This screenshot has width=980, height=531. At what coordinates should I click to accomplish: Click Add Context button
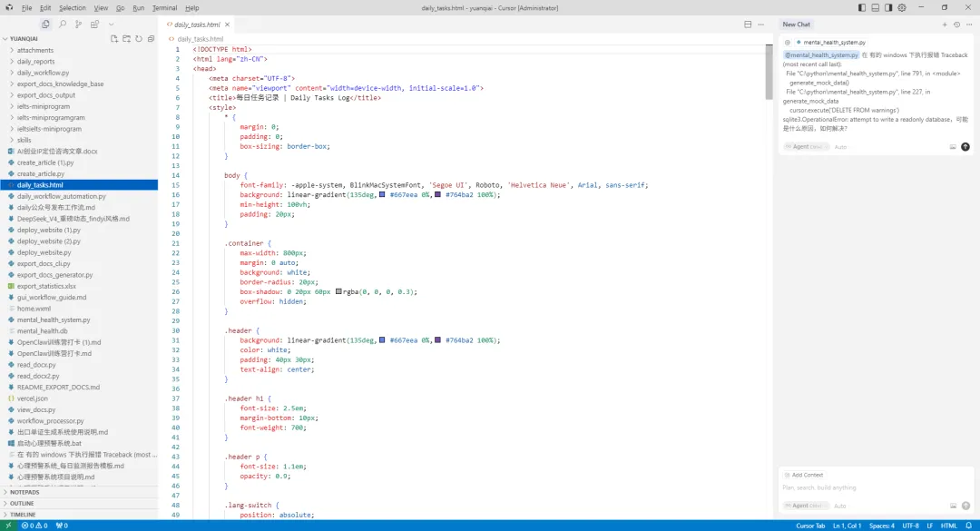[804, 475]
